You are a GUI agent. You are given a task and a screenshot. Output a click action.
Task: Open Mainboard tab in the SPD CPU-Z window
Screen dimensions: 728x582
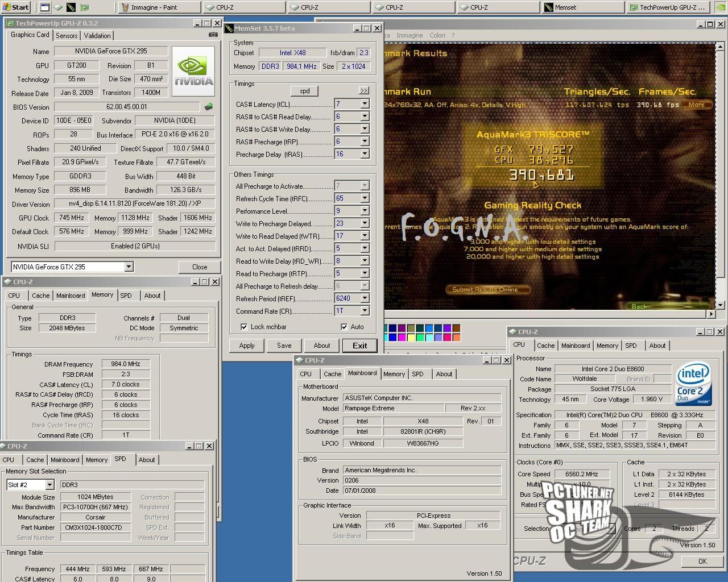coord(65,460)
